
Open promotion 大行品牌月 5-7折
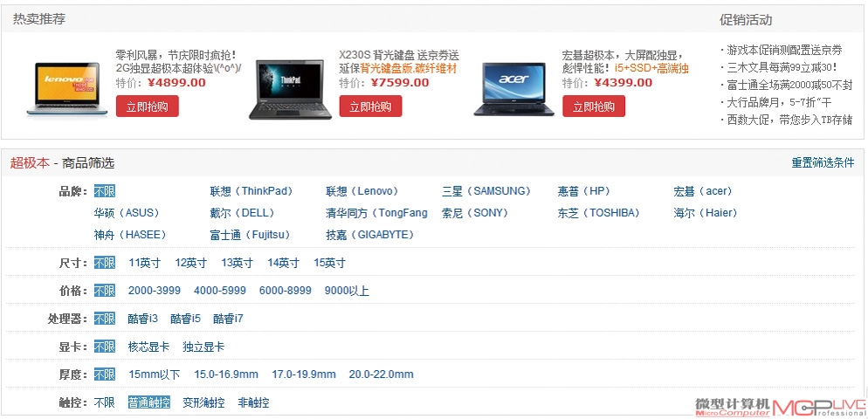click(x=779, y=102)
